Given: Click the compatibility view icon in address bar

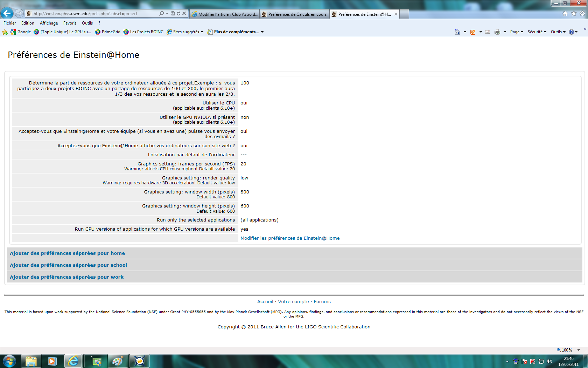Looking at the screenshot, I should (173, 13).
